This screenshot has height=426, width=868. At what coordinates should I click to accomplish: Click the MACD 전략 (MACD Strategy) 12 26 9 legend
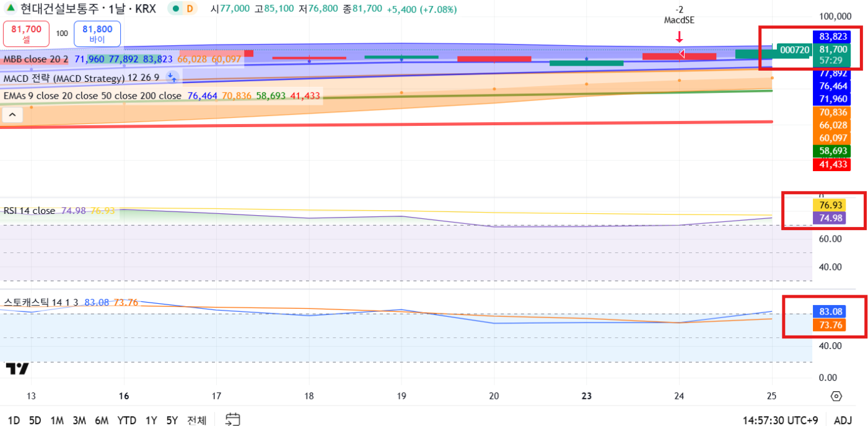coord(81,78)
